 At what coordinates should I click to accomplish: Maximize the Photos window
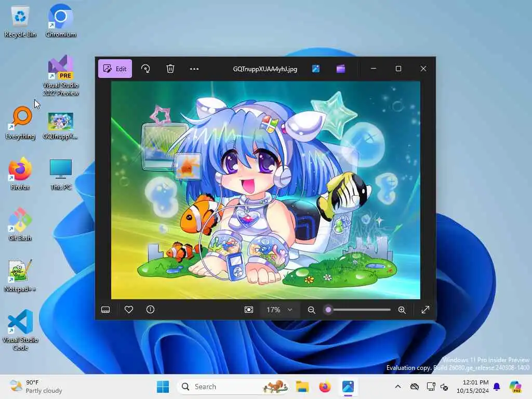click(398, 69)
